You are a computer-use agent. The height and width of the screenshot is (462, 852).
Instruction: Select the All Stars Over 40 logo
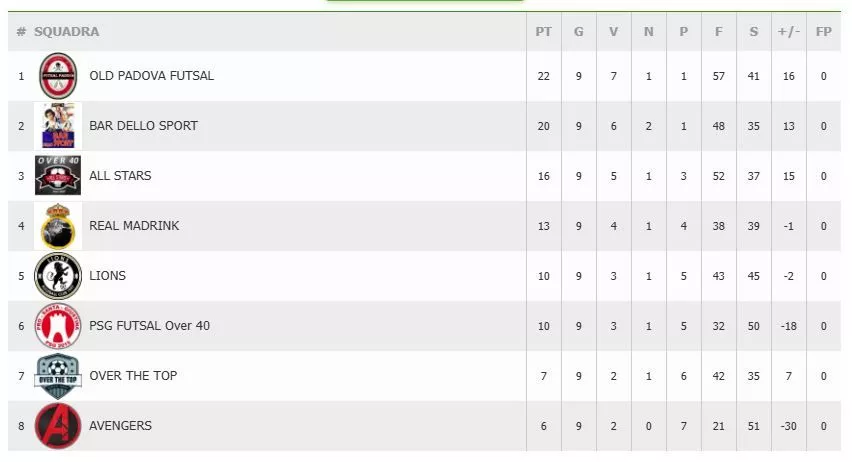58,176
